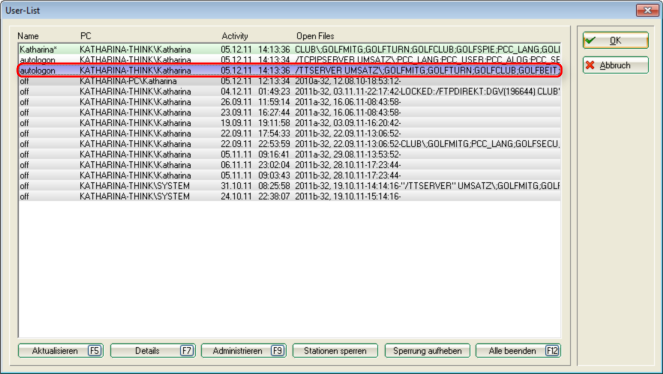
Task: Select the highlighted autologon TTSERVER row
Action: click(290, 71)
